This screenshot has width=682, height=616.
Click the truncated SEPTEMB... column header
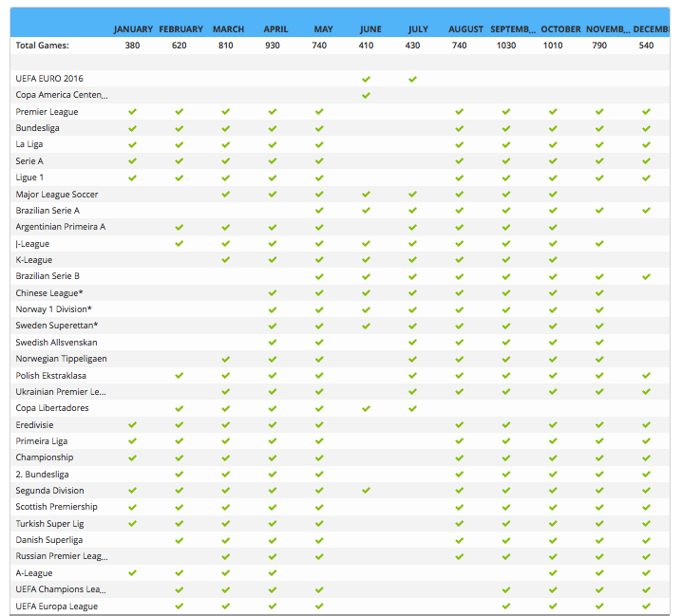pos(513,29)
